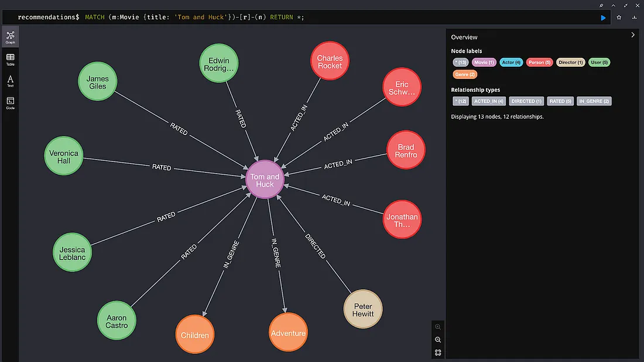Fit graph to screen
The width and height of the screenshot is (644, 362).
[438, 353]
